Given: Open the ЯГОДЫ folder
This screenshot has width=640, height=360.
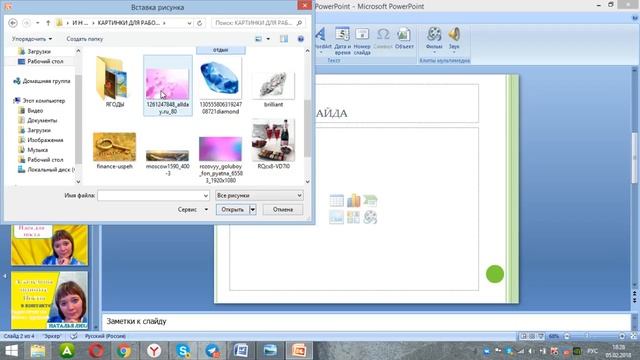Looking at the screenshot, I should [114, 82].
